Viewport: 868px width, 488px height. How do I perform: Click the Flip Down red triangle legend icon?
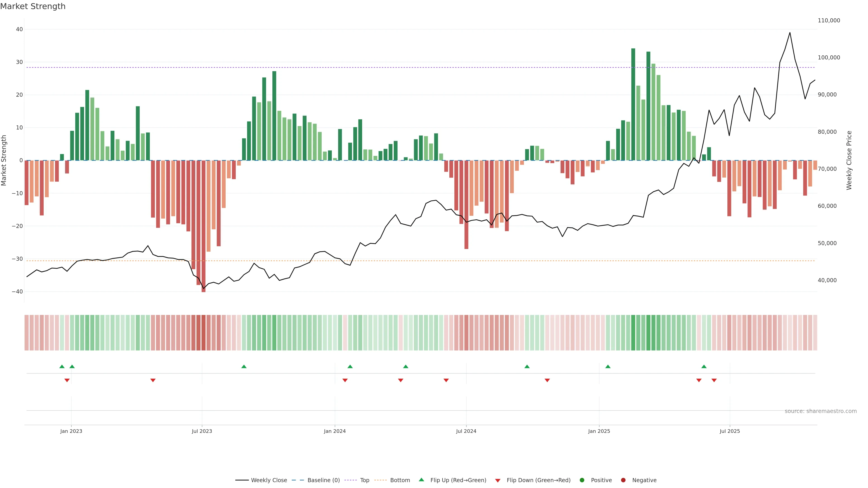point(498,481)
